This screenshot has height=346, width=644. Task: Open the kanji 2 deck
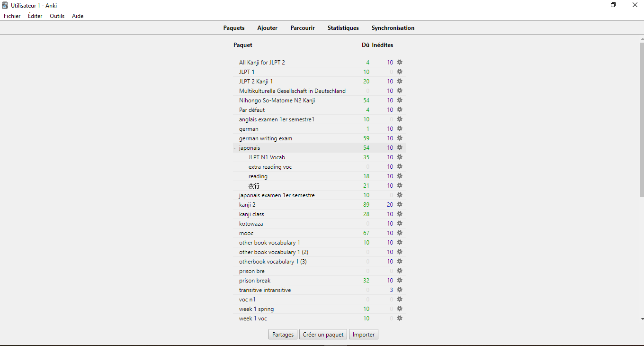click(247, 205)
